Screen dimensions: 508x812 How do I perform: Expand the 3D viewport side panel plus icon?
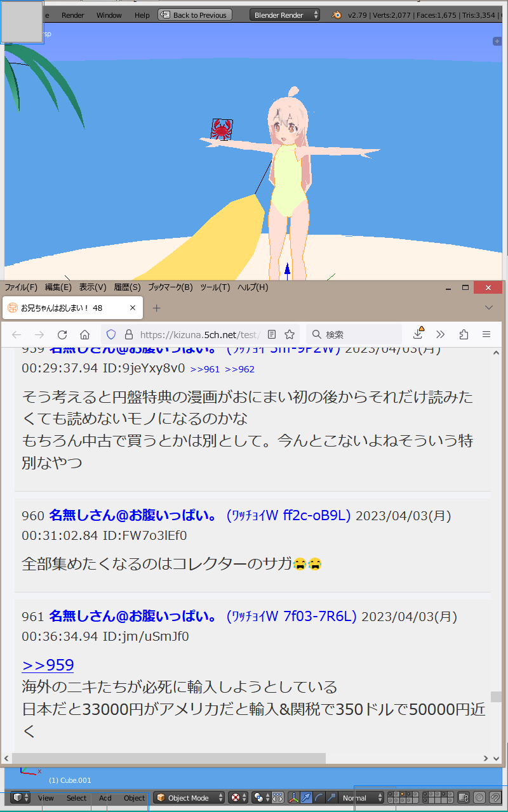point(497,41)
